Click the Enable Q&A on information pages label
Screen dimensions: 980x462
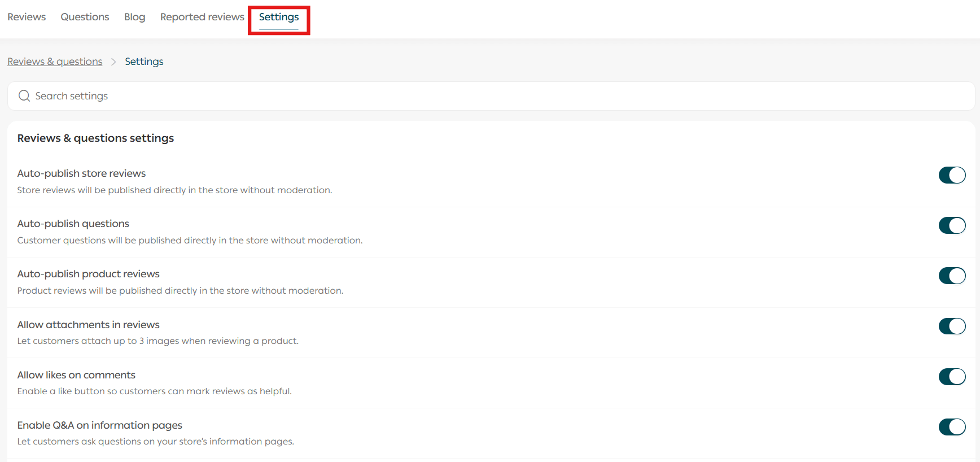99,425
